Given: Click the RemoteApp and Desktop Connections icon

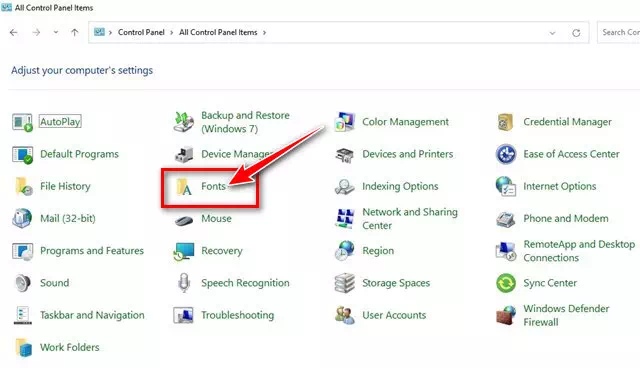Looking at the screenshot, I should click(x=506, y=251).
